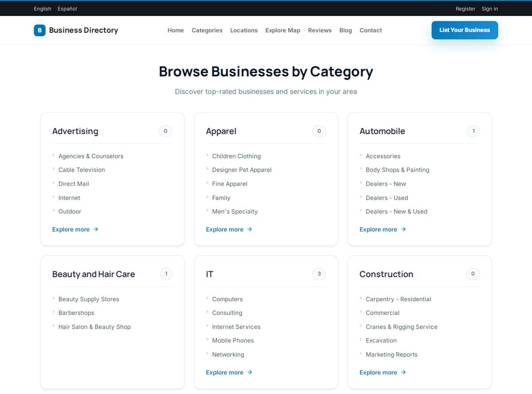Open Accessories subcategory under Automobile
This screenshot has height=394, width=532.
(383, 156)
